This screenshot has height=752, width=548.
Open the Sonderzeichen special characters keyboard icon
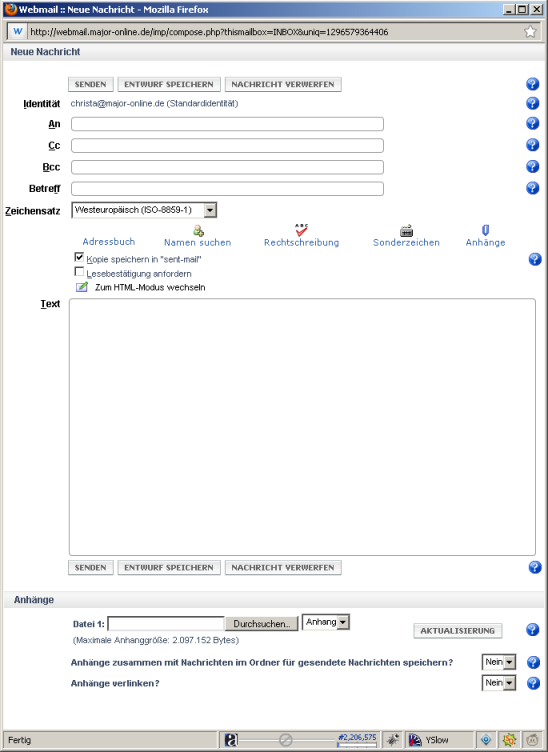click(406, 231)
